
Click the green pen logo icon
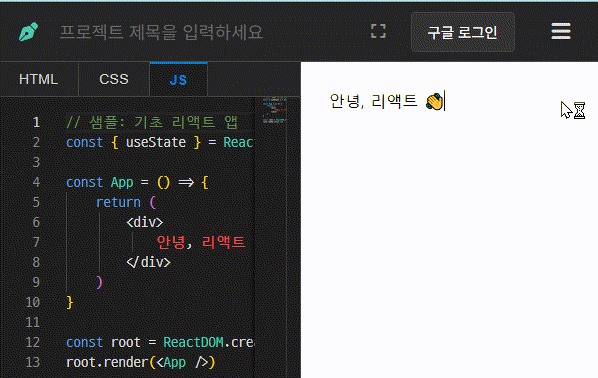29,32
